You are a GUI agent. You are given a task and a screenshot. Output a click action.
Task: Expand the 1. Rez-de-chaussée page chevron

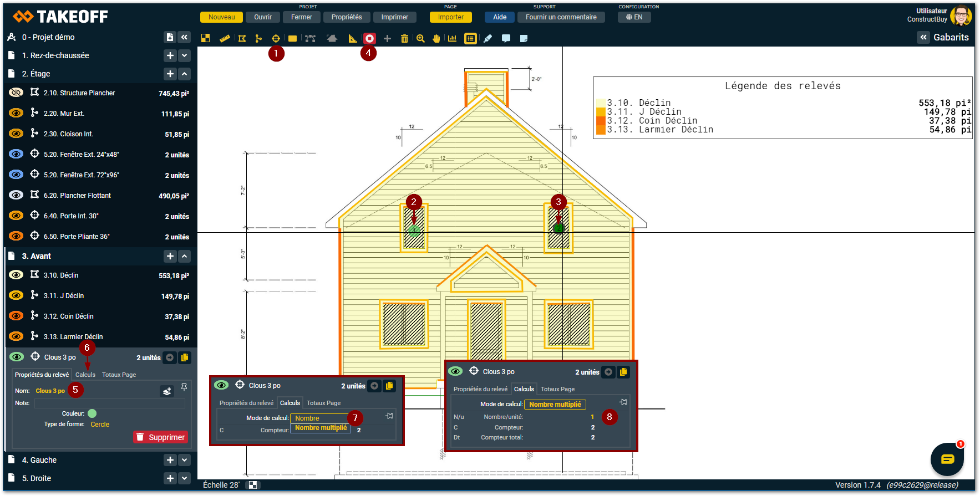coord(185,55)
